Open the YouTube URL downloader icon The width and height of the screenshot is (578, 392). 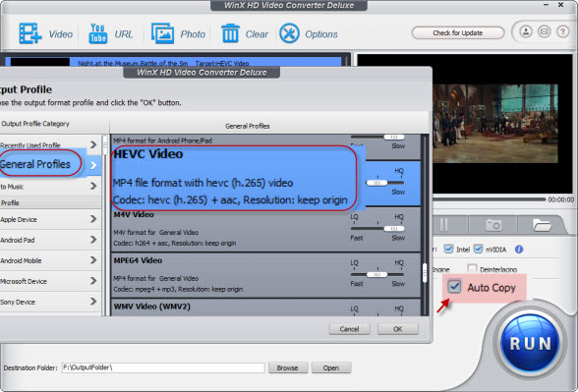(x=97, y=33)
